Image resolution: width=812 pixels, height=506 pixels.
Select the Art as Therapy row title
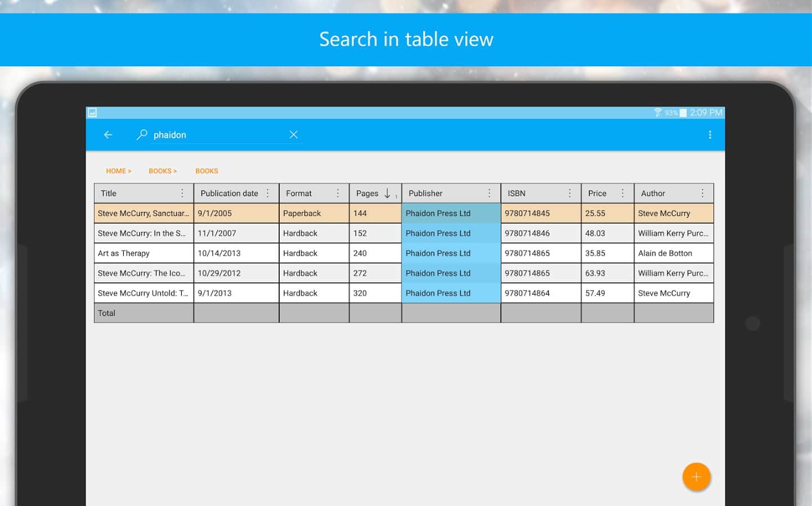(124, 254)
